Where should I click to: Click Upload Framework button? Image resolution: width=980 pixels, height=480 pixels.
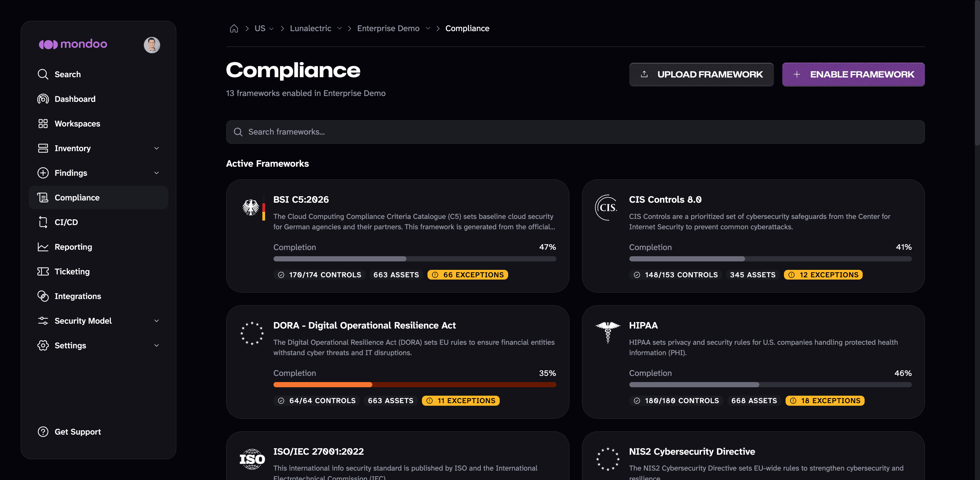tap(701, 75)
